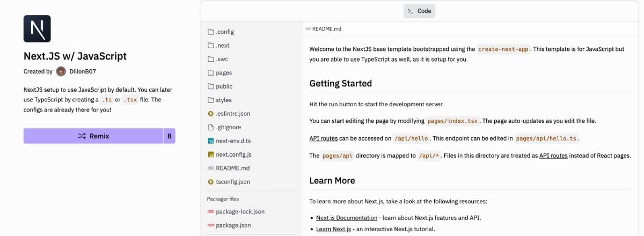Image resolution: width=644 pixels, height=236 pixels.
Task: Click the Packager files label
Action: pyautogui.click(x=223, y=199)
